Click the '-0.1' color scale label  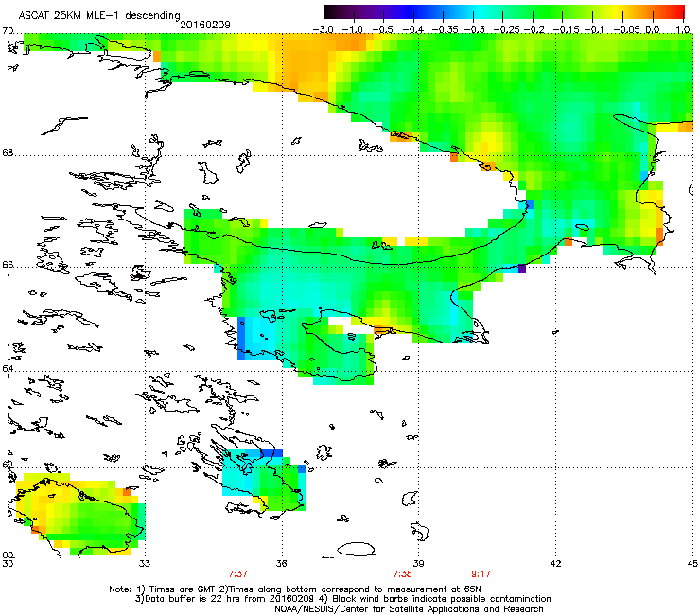(594, 30)
